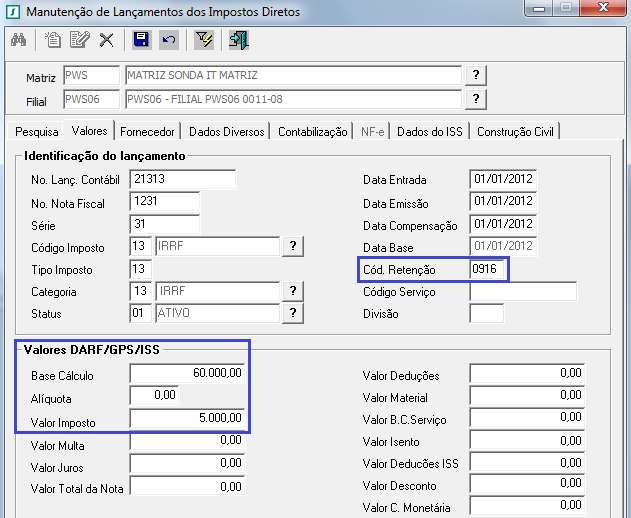631x518 pixels.
Task: Click the edit record pencil icon
Action: pyautogui.click(x=79, y=40)
